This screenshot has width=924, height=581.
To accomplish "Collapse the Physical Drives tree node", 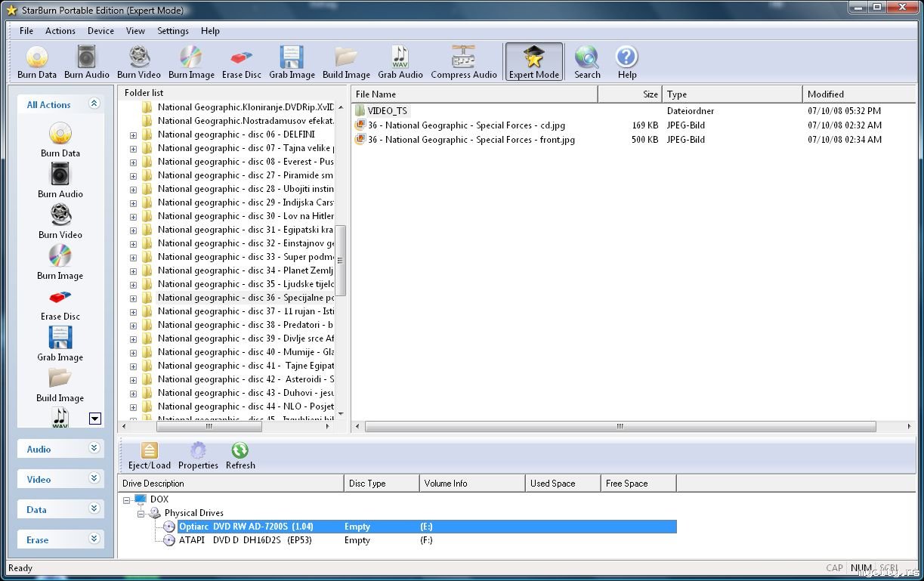I will coord(141,513).
